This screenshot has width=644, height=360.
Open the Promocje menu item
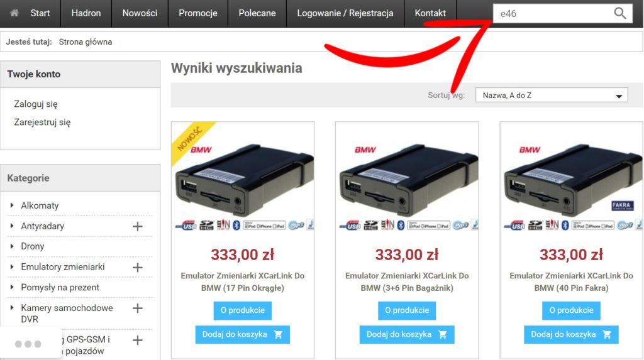pyautogui.click(x=198, y=13)
